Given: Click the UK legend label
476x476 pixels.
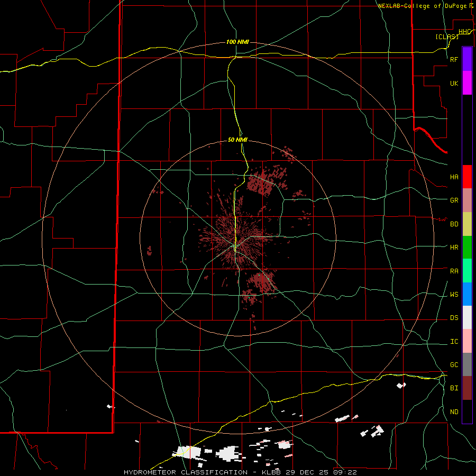Looking at the screenshot, I should pyautogui.click(x=454, y=83).
